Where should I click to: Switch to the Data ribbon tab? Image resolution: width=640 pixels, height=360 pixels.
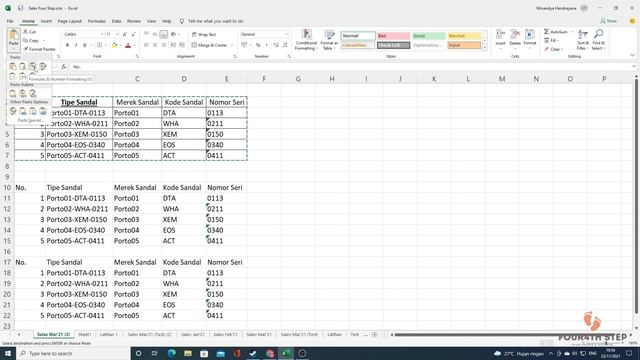[116, 21]
